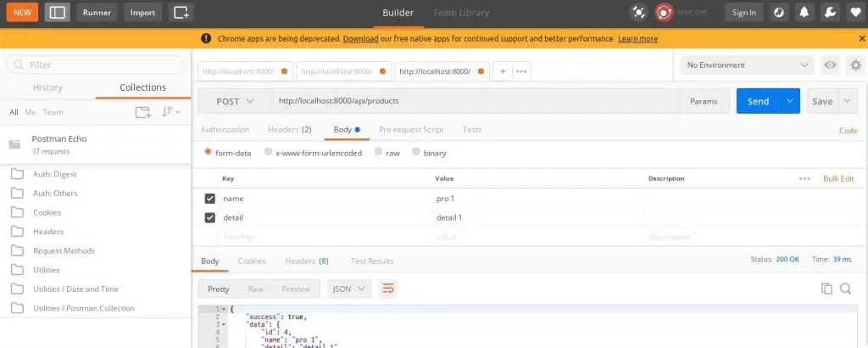The height and width of the screenshot is (348, 868).
Task: Select binary body type
Action: 415,152
